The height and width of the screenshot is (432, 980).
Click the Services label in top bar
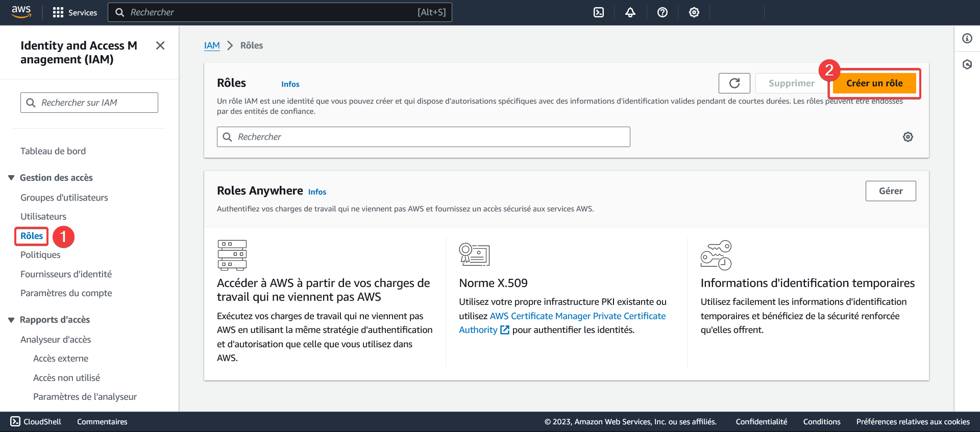point(83,13)
